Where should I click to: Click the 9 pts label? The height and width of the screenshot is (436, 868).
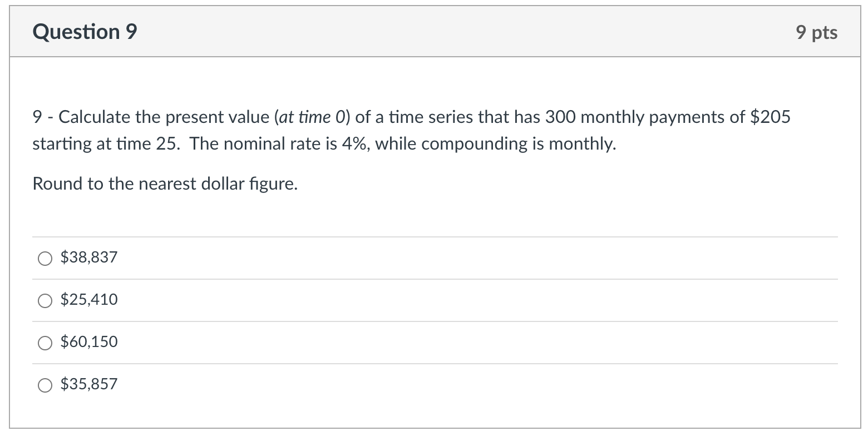coord(817,32)
